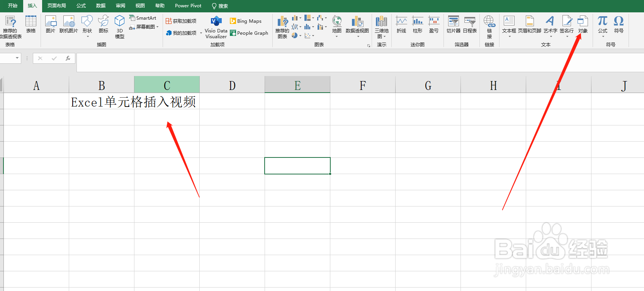Click the 符号 Omega symbol icon
This screenshot has width=644, height=291.
[619, 24]
